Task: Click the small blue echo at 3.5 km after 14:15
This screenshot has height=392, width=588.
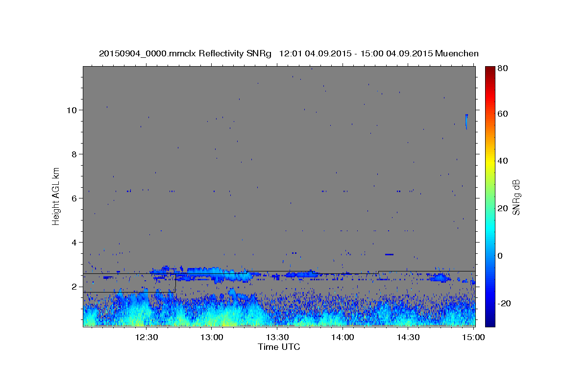Action: click(x=389, y=254)
